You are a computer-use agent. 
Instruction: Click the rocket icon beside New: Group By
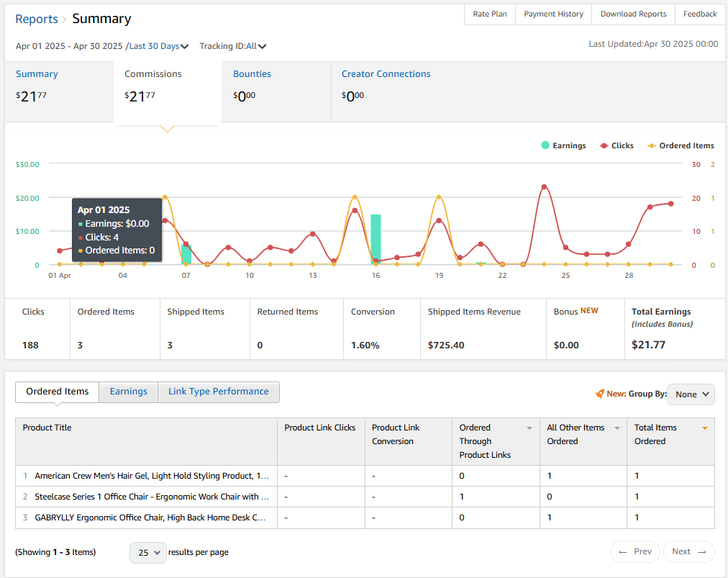pyautogui.click(x=600, y=394)
